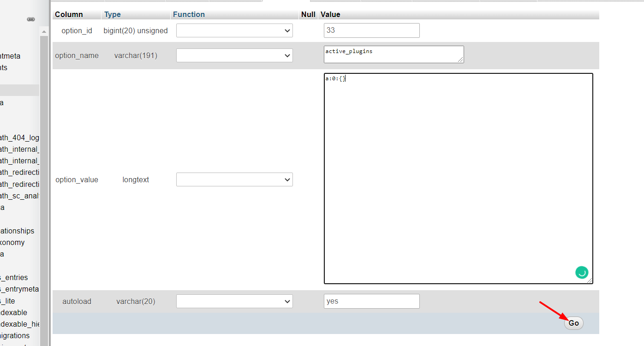Open Function dropdown for option_id row

234,31
